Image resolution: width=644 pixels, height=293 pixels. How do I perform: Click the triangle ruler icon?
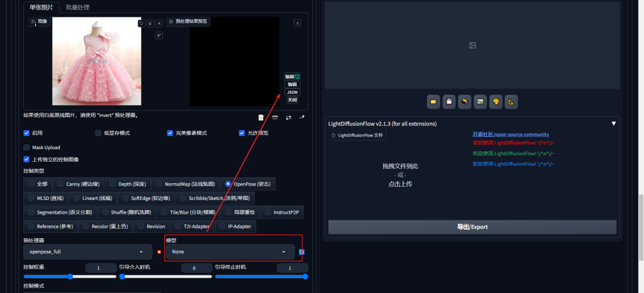[x=512, y=102]
